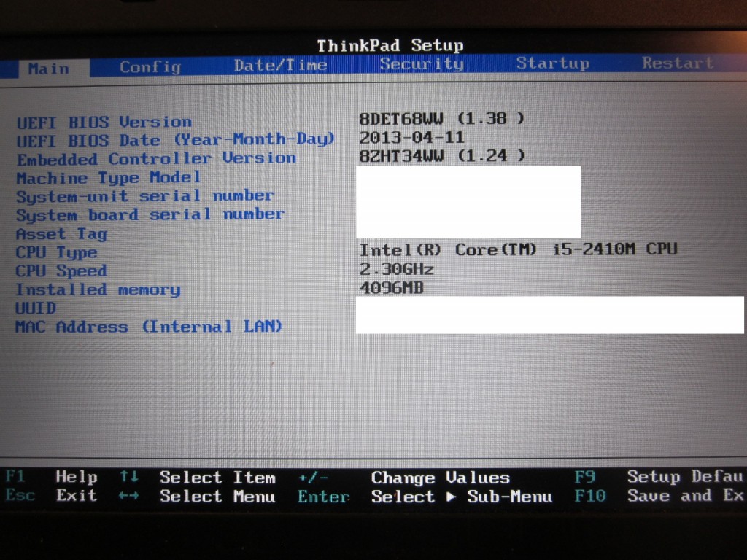Select the CPU Speed label
The width and height of the screenshot is (747, 560).
point(61,271)
